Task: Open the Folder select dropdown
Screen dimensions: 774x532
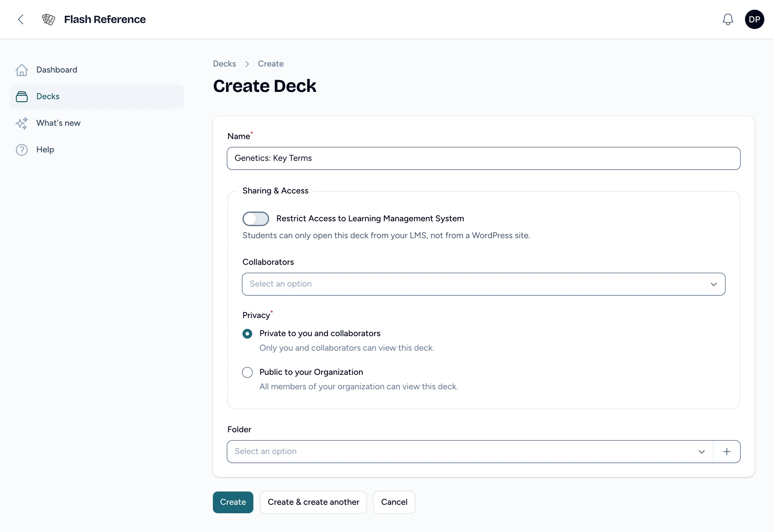Action: (x=470, y=452)
